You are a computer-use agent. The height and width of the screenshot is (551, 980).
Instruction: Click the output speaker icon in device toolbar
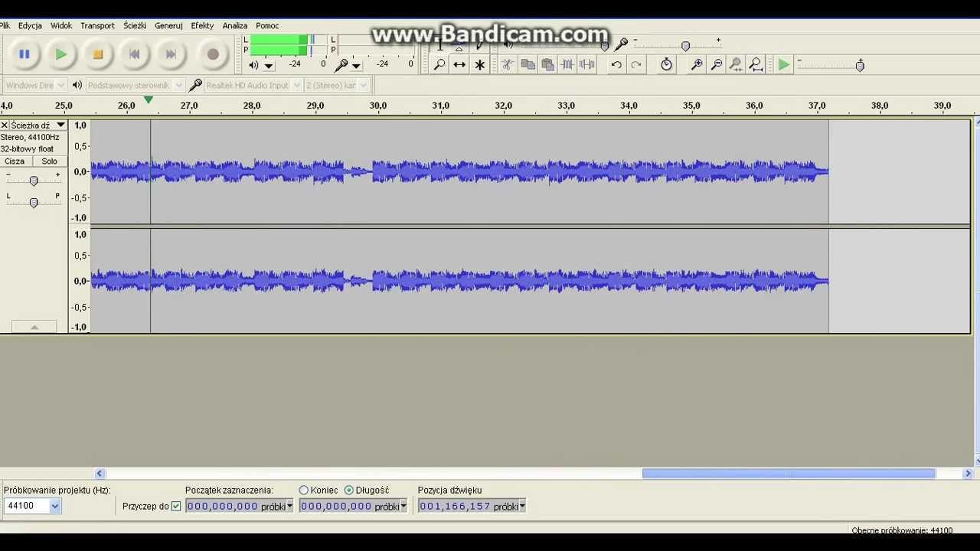pyautogui.click(x=77, y=85)
